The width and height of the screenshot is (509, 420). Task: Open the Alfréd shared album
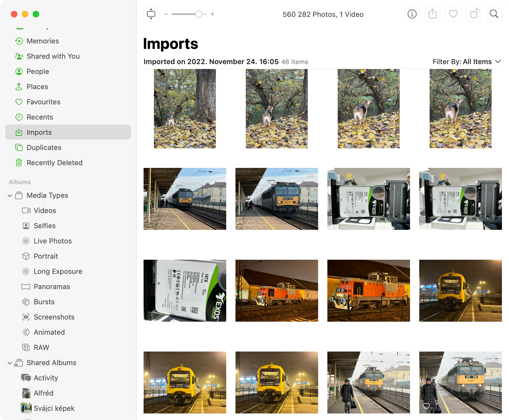click(x=43, y=393)
